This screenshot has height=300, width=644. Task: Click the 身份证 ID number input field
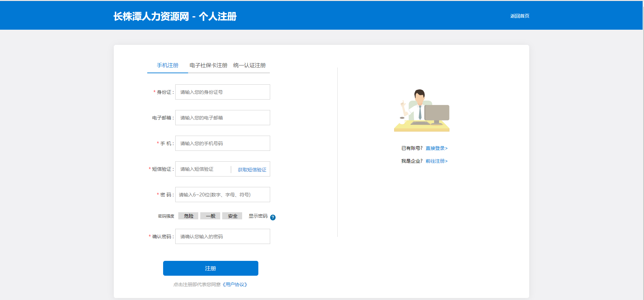coord(223,92)
